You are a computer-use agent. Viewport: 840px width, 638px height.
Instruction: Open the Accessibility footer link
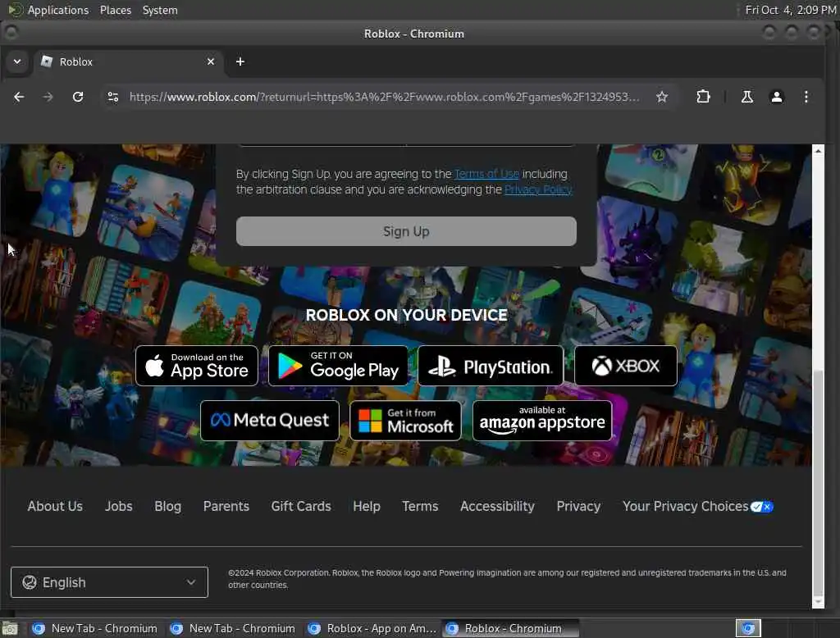coord(497,506)
